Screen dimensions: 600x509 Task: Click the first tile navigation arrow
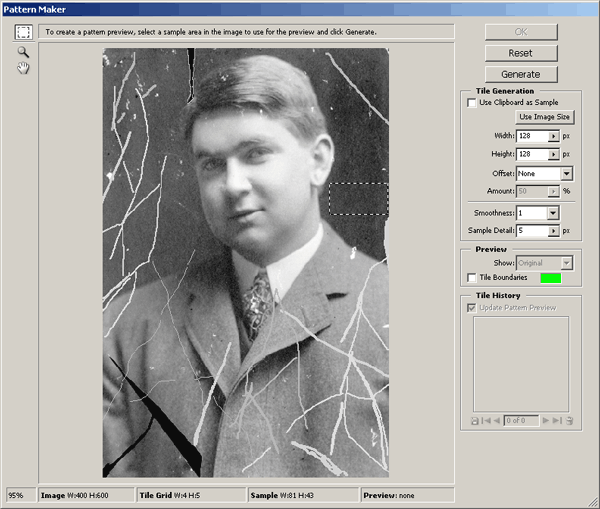[x=486, y=421]
